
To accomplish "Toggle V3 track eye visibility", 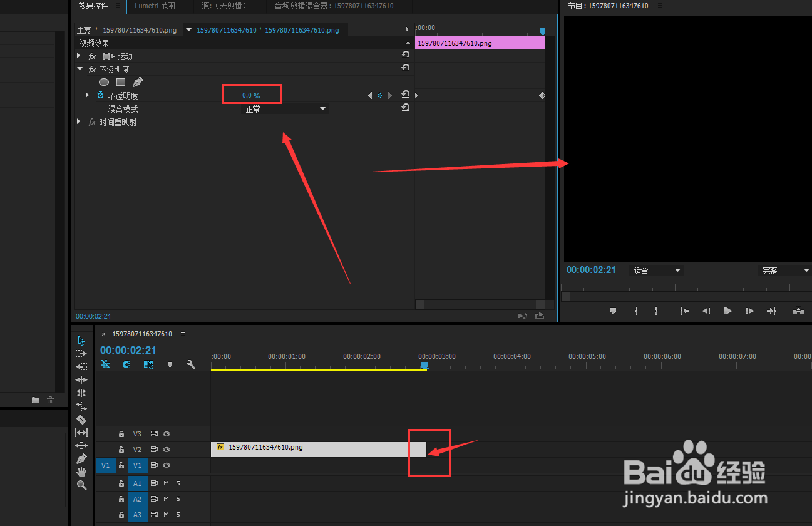I will tap(167, 434).
